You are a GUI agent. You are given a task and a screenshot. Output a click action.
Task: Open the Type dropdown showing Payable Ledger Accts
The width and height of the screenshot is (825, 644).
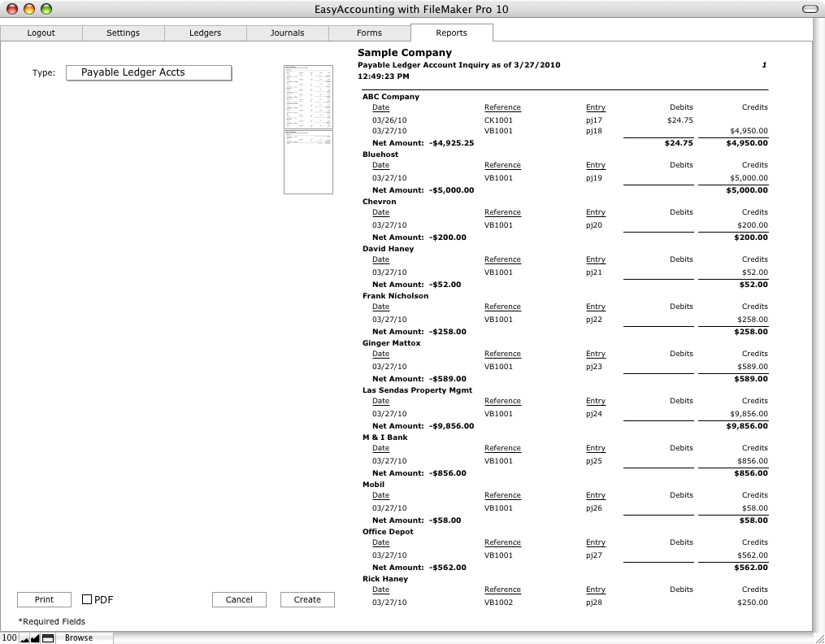(149, 72)
